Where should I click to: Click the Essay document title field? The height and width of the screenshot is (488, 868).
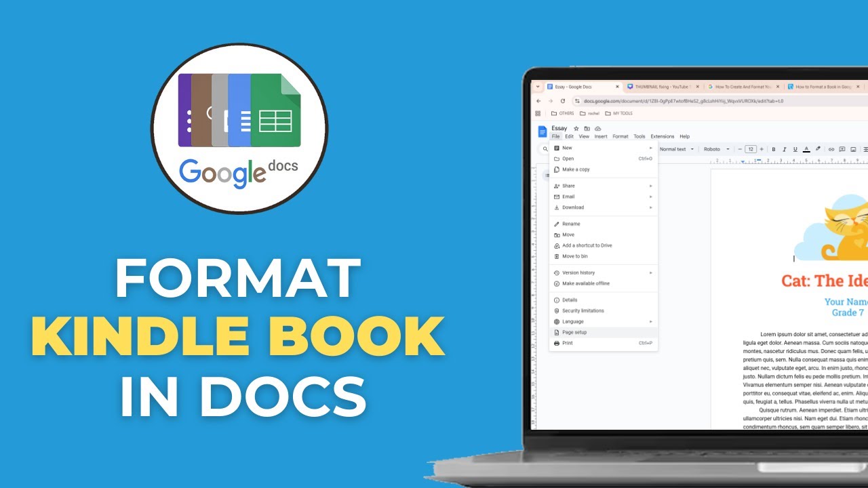coord(559,128)
